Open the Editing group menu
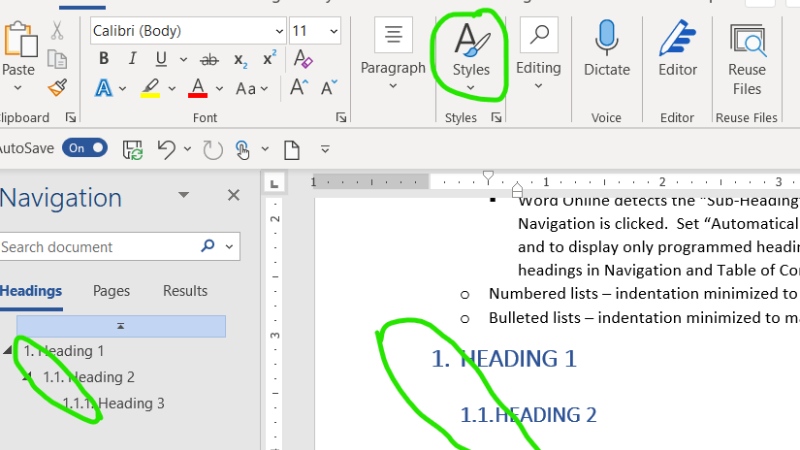 tap(538, 54)
